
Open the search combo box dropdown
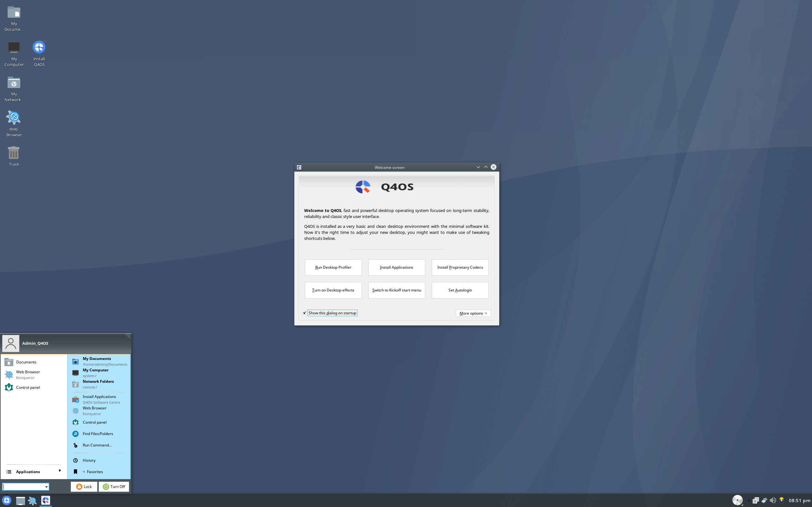[47, 486]
